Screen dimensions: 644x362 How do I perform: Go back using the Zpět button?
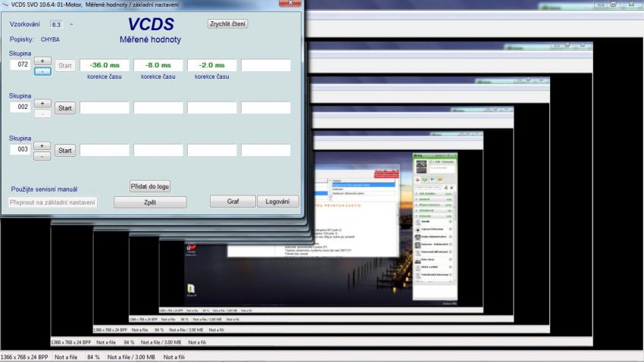pos(150,202)
